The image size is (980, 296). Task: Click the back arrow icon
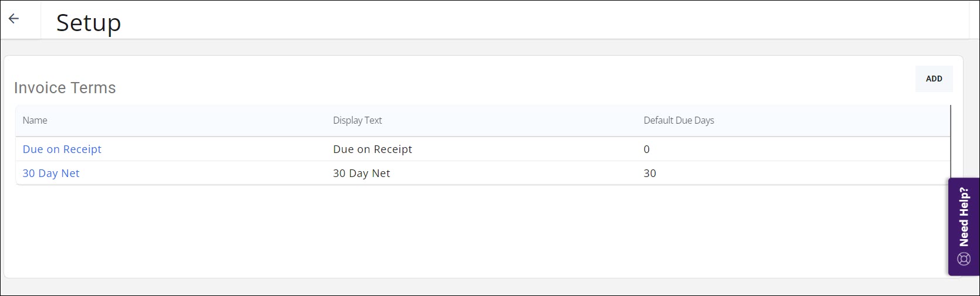[14, 19]
